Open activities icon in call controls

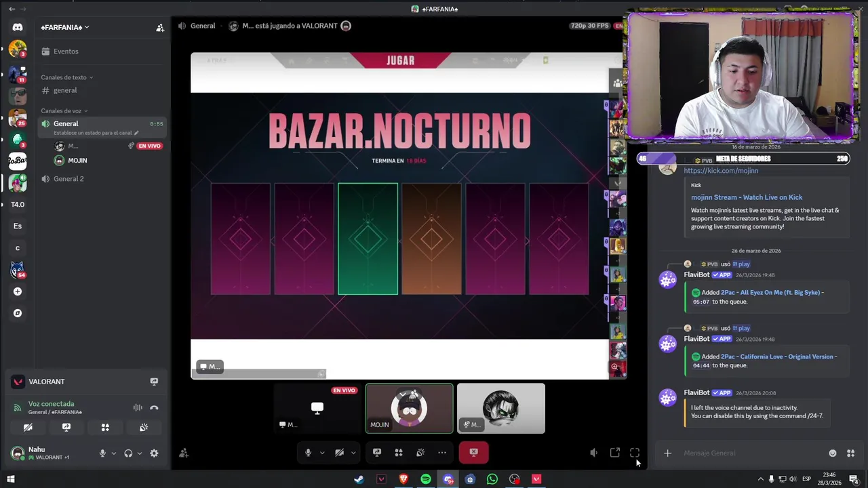399,453
